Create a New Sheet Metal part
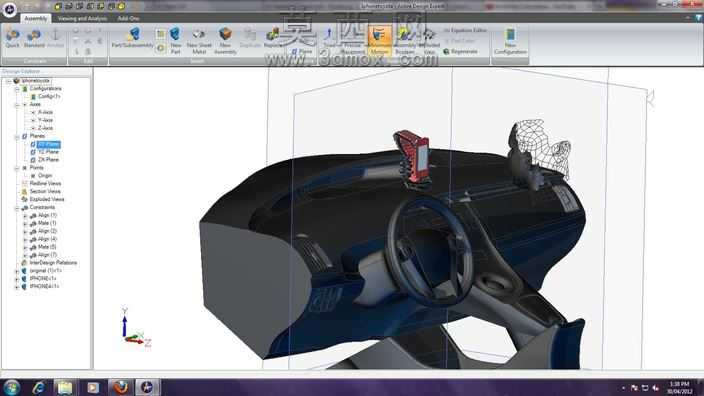Screen dimensions: 704x396 [199, 41]
